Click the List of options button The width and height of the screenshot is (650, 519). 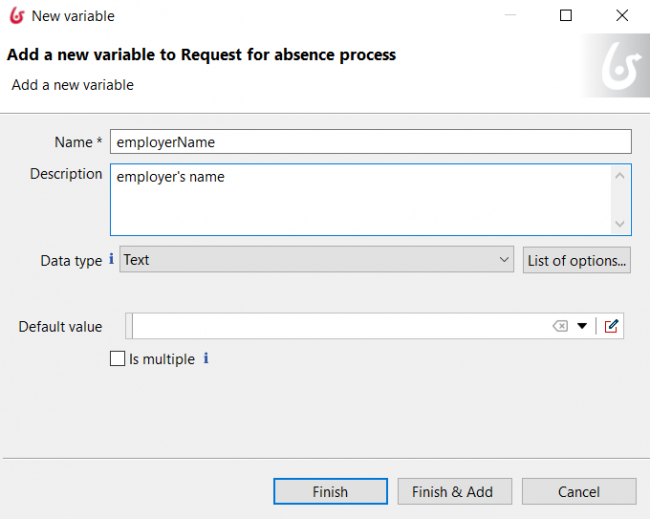[577, 260]
